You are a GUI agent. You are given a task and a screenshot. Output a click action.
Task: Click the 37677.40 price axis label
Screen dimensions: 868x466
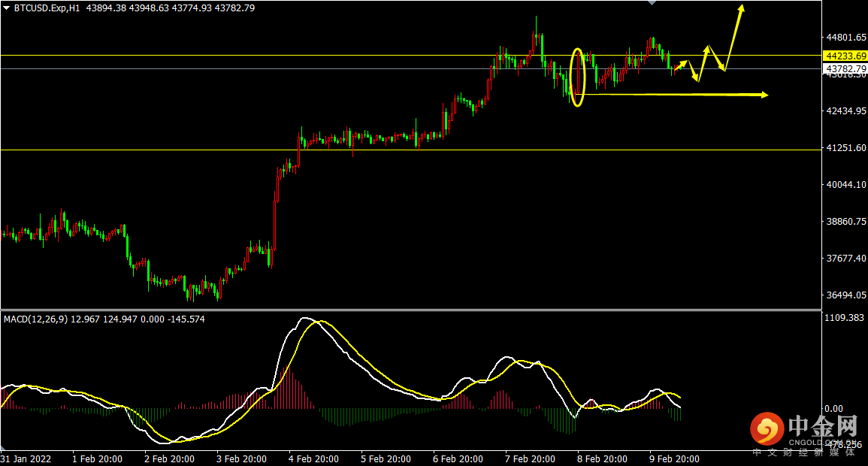(846, 259)
